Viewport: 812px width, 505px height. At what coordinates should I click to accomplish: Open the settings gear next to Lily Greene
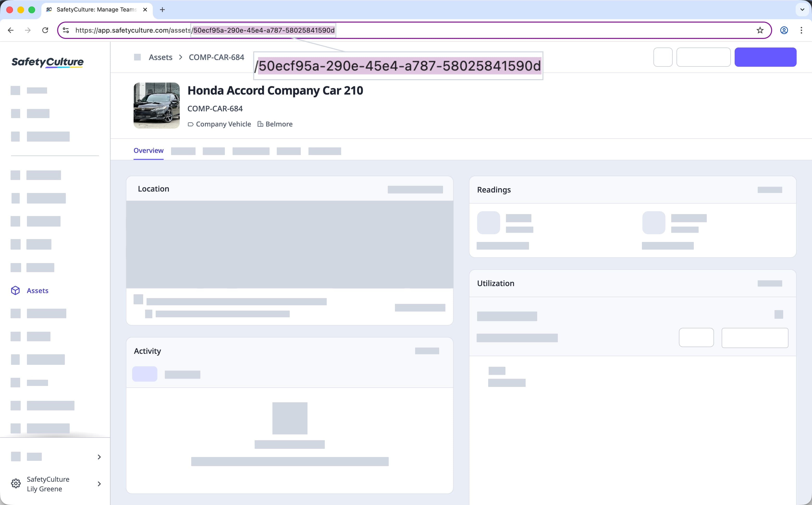click(16, 484)
